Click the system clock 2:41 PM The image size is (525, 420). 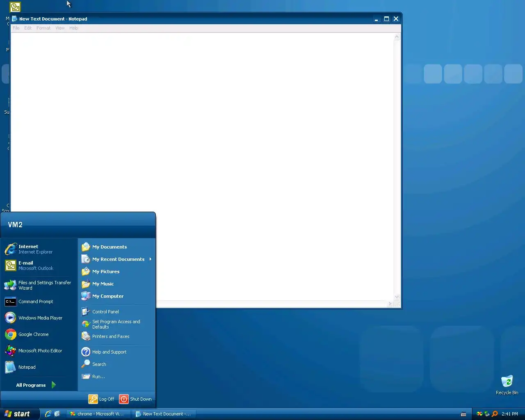pos(510,414)
